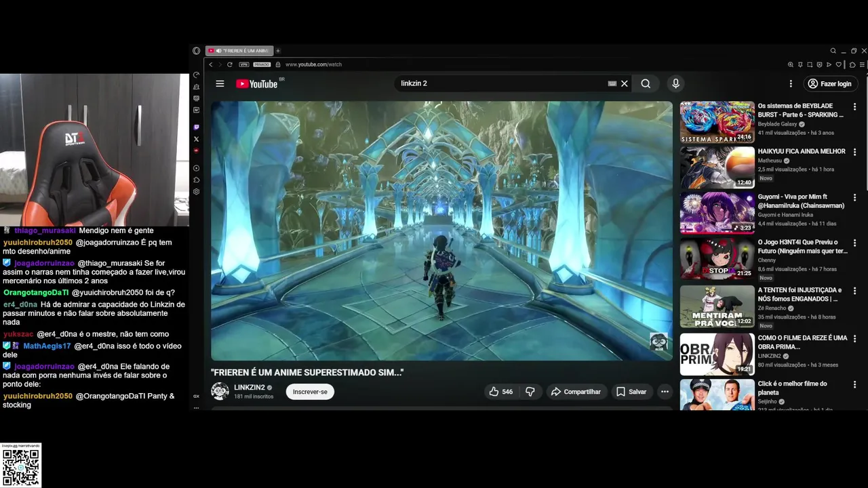This screenshot has width=868, height=488.
Task: Add the page to bookmarks heart icon
Action: (x=838, y=64)
